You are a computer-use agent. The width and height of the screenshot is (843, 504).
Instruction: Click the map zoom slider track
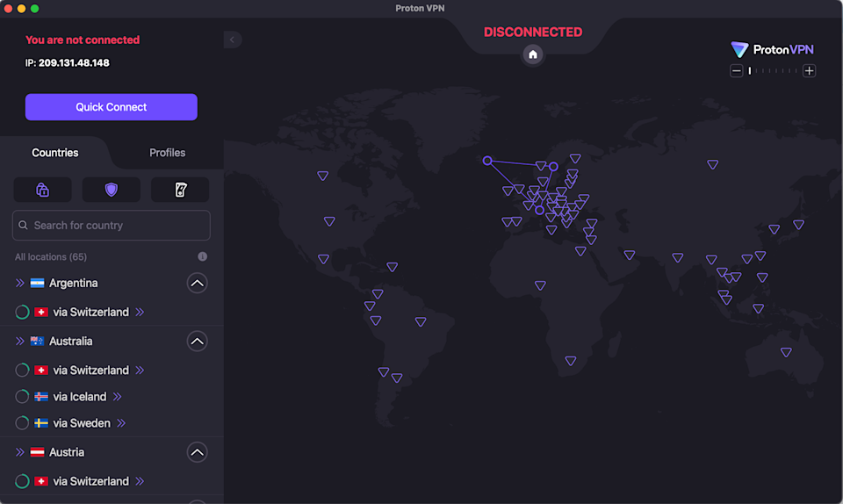[x=774, y=71]
